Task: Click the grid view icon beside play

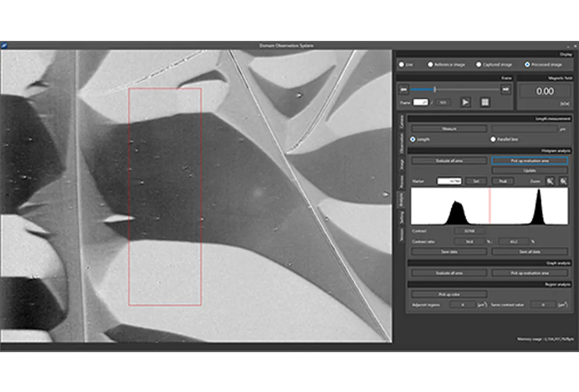Action: (485, 102)
